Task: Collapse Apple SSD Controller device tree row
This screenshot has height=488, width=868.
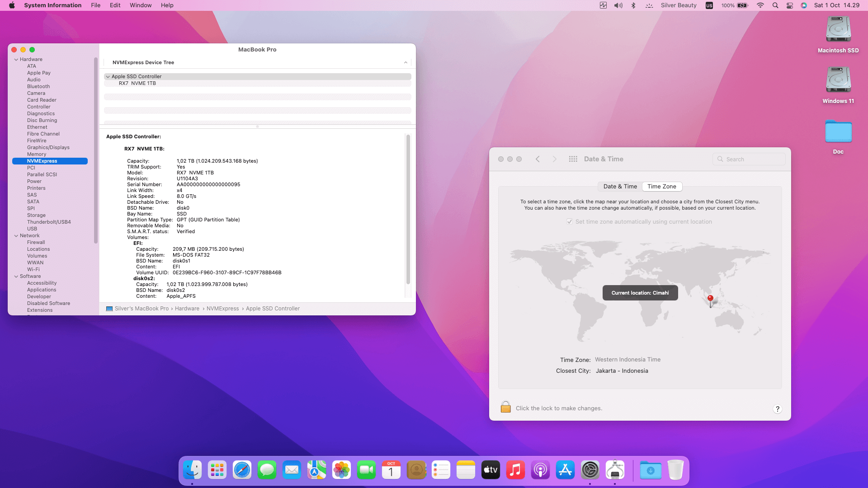Action: click(108, 76)
